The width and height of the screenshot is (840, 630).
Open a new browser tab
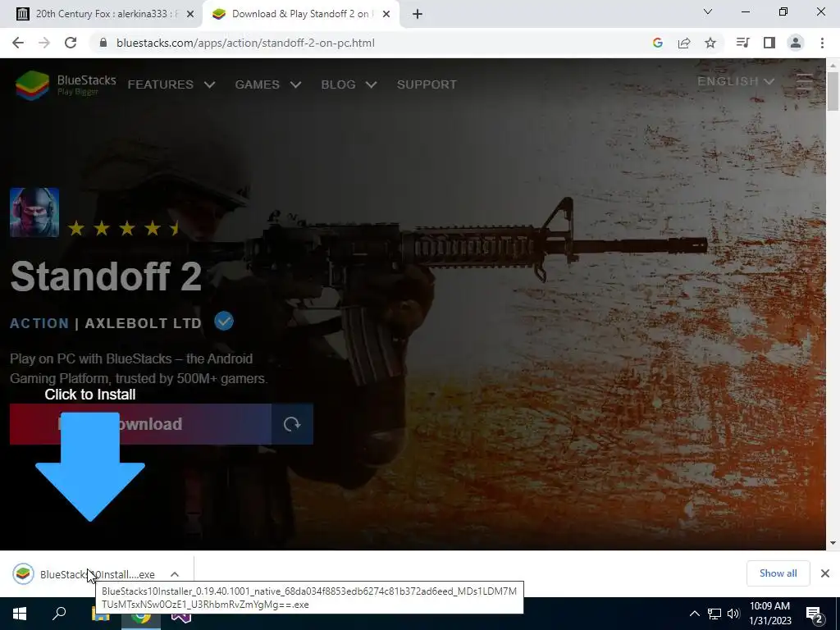(418, 14)
